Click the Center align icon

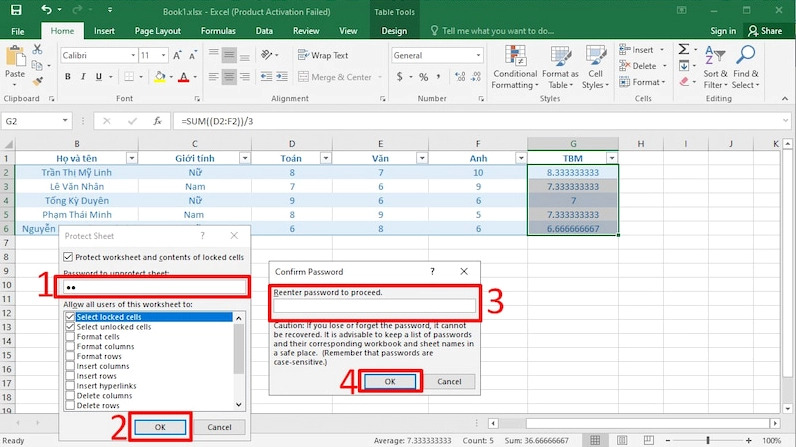click(229, 77)
